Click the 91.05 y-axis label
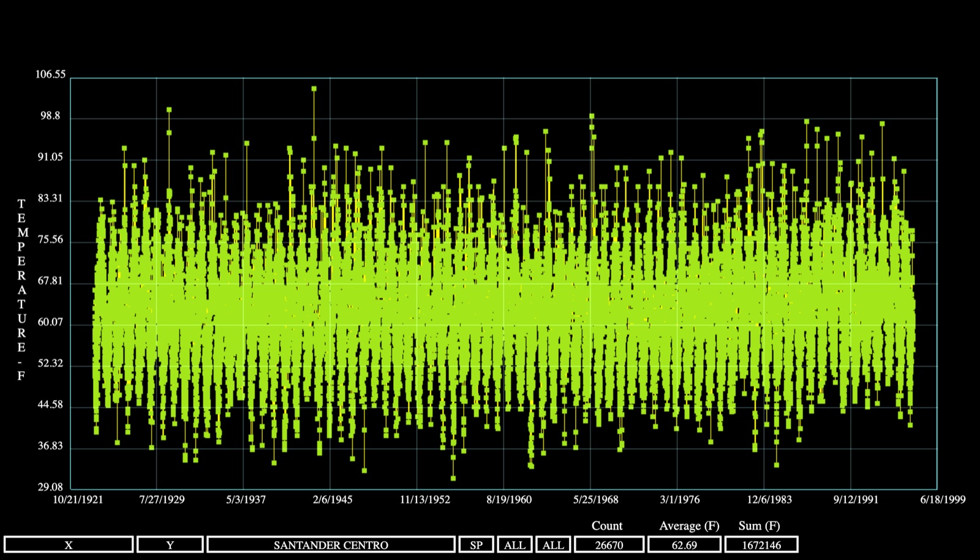Image resolution: width=980 pixels, height=560 pixels. 50,157
